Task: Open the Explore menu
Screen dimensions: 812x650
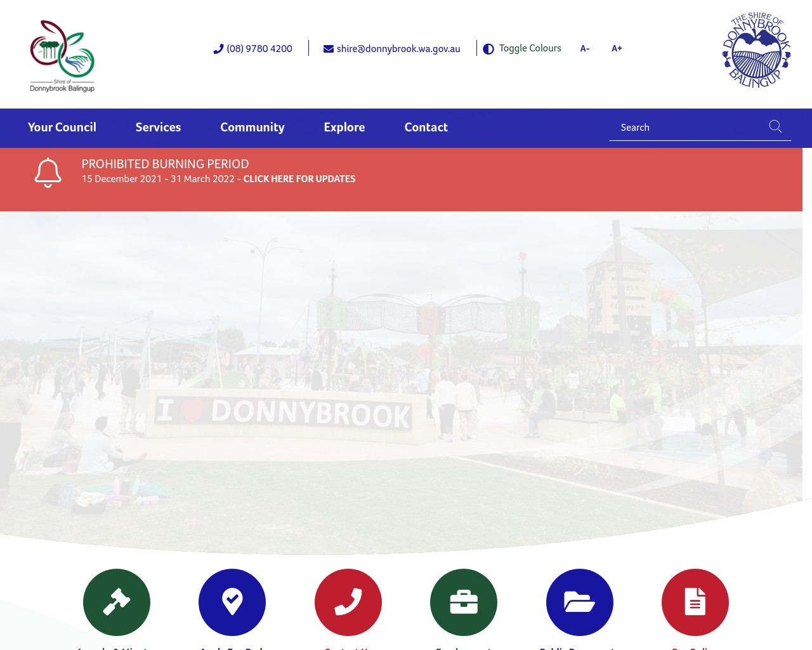Action: 344,127
